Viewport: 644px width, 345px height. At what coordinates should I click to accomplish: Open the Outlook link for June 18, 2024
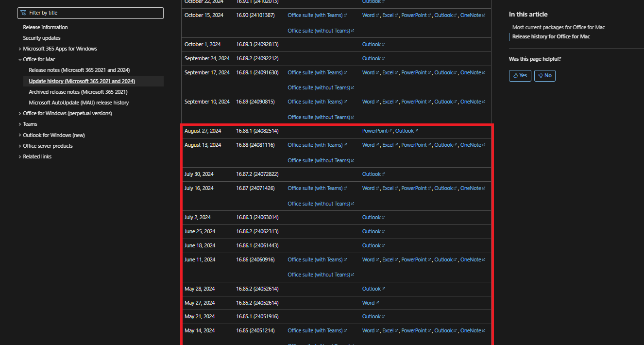pos(373,245)
